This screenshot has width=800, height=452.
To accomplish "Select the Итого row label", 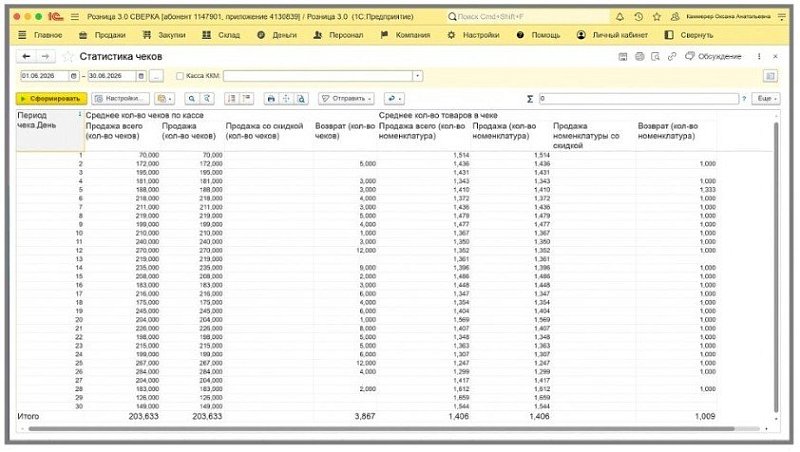I will (x=29, y=417).
